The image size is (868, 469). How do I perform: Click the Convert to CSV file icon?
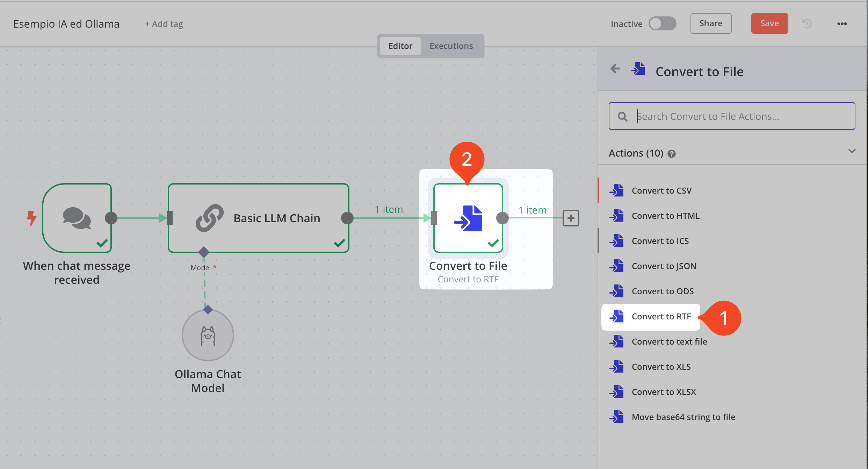(617, 190)
